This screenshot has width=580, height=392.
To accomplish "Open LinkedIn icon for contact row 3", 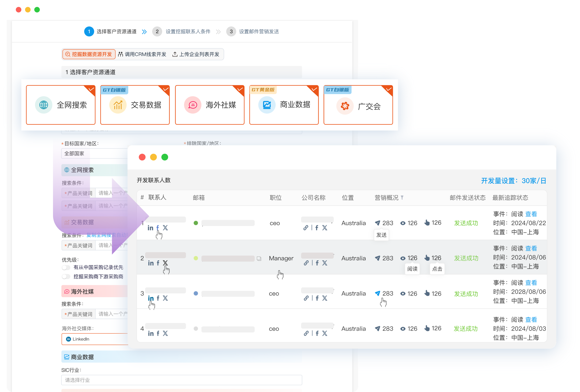I will click(151, 298).
